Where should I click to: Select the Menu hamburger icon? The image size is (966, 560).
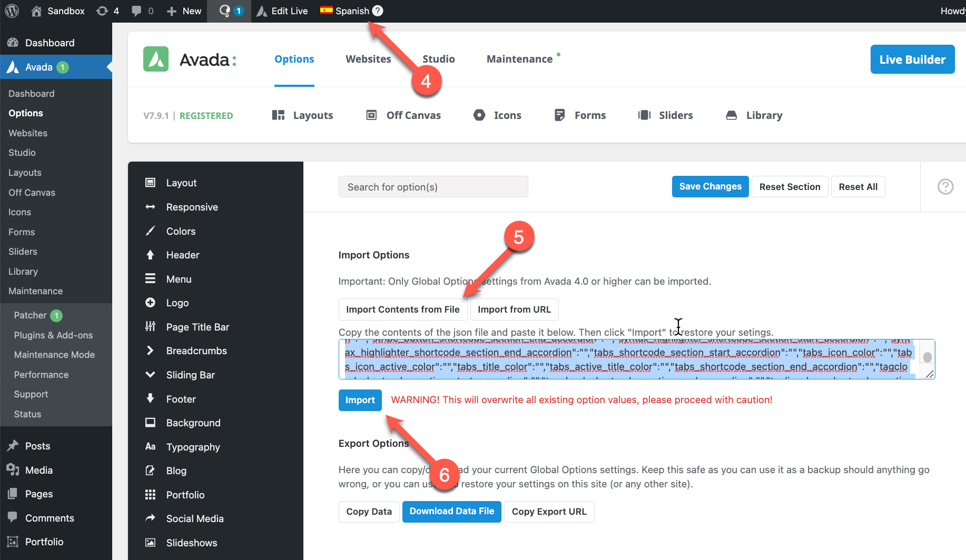pos(150,279)
